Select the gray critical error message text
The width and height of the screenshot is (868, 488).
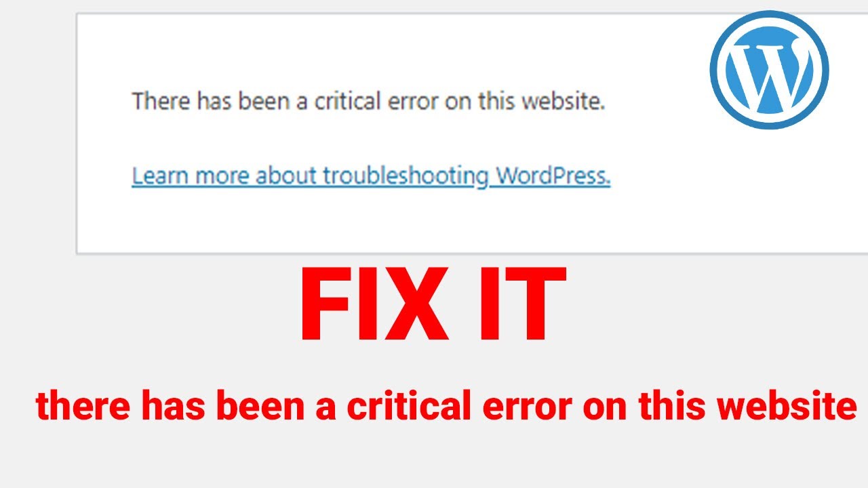point(368,102)
